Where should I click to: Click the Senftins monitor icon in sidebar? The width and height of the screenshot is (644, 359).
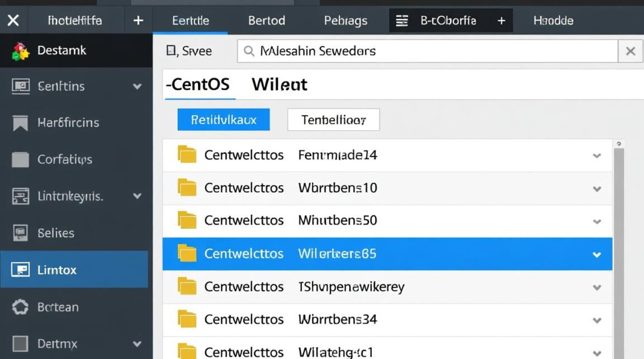click(x=20, y=86)
